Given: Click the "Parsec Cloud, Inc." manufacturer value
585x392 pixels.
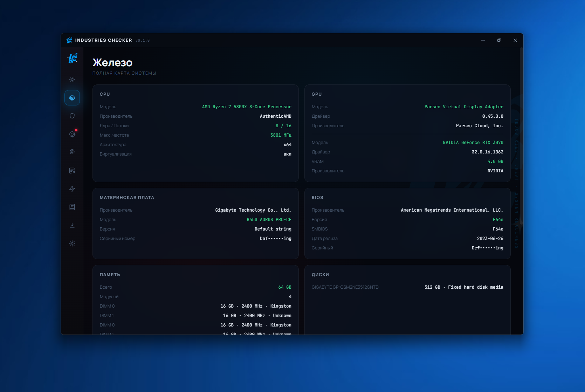Looking at the screenshot, I should pos(480,126).
